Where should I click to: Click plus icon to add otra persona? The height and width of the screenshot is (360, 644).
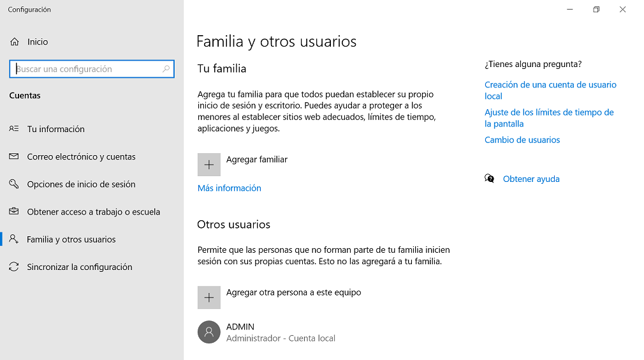tap(209, 297)
